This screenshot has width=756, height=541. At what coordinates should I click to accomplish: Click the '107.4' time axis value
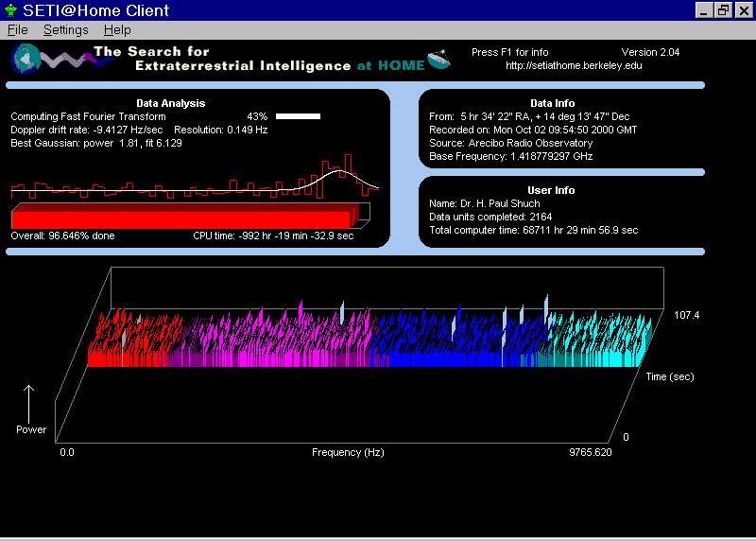coord(687,315)
